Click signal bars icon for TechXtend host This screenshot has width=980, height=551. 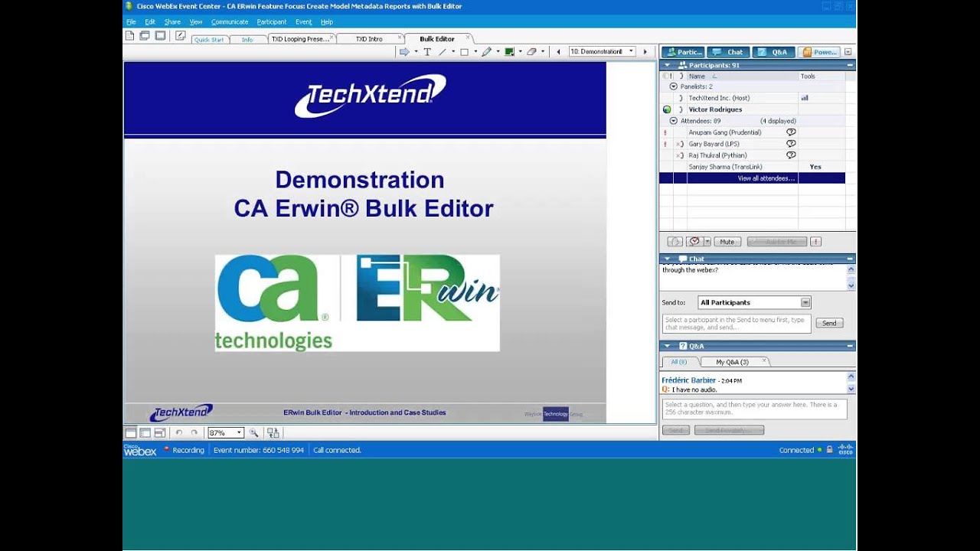[x=805, y=98]
